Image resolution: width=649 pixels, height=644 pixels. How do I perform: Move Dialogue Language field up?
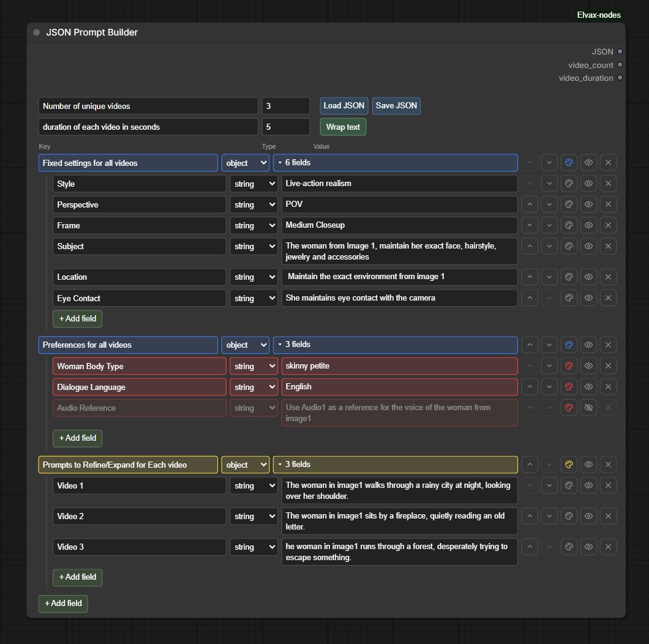pyautogui.click(x=530, y=386)
